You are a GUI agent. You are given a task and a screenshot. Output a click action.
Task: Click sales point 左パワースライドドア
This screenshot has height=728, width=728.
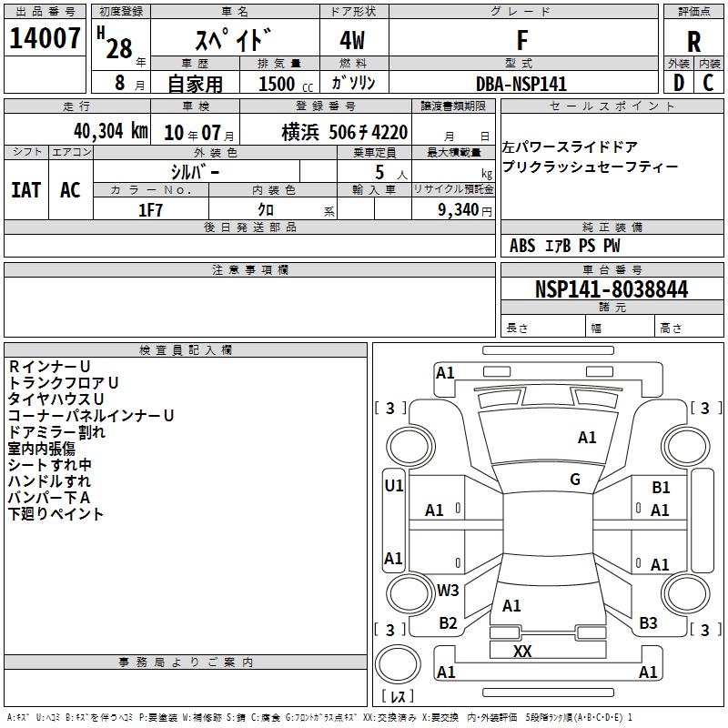(570, 147)
